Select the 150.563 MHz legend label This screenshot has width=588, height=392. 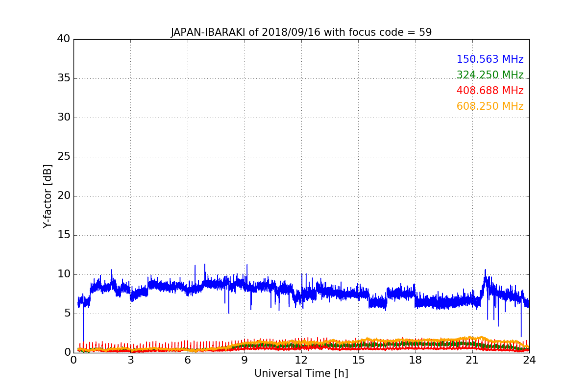[490, 59]
